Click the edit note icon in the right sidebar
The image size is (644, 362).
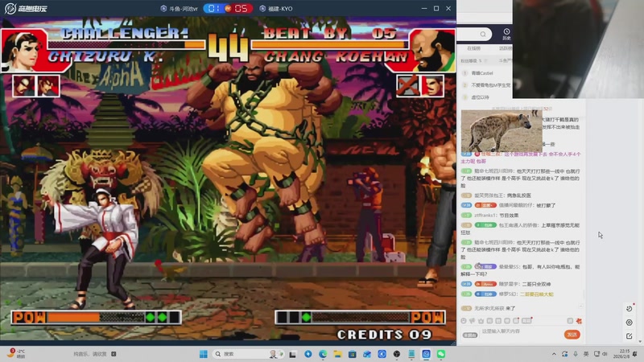coord(630,336)
